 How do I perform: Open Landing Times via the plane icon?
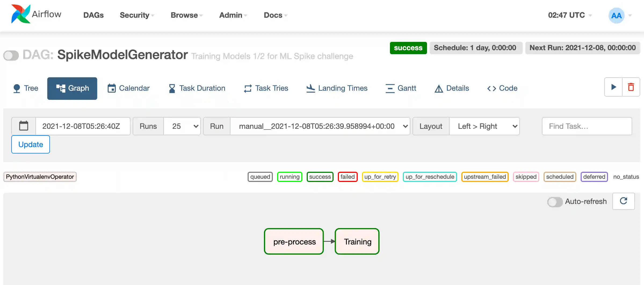pos(310,88)
